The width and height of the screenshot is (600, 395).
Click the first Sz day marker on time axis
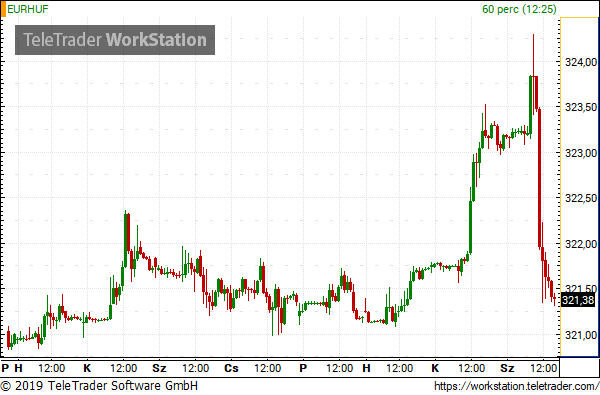coord(159,368)
